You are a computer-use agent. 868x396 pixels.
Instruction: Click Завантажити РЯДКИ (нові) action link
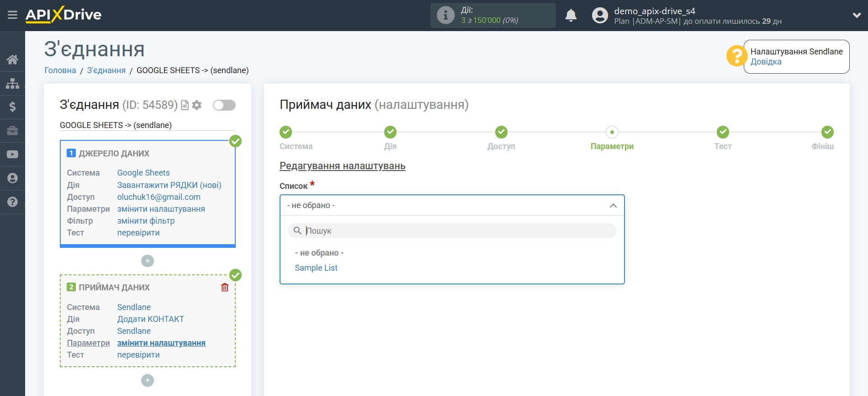coord(169,185)
